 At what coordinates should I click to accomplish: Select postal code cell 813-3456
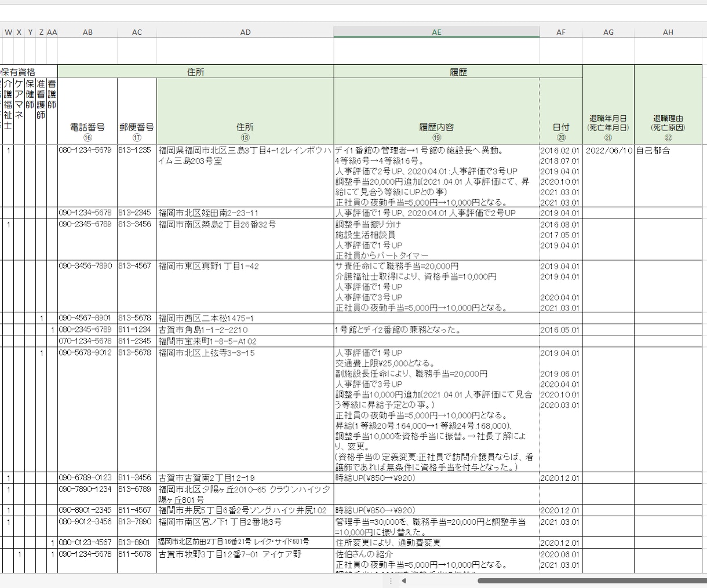click(x=137, y=239)
